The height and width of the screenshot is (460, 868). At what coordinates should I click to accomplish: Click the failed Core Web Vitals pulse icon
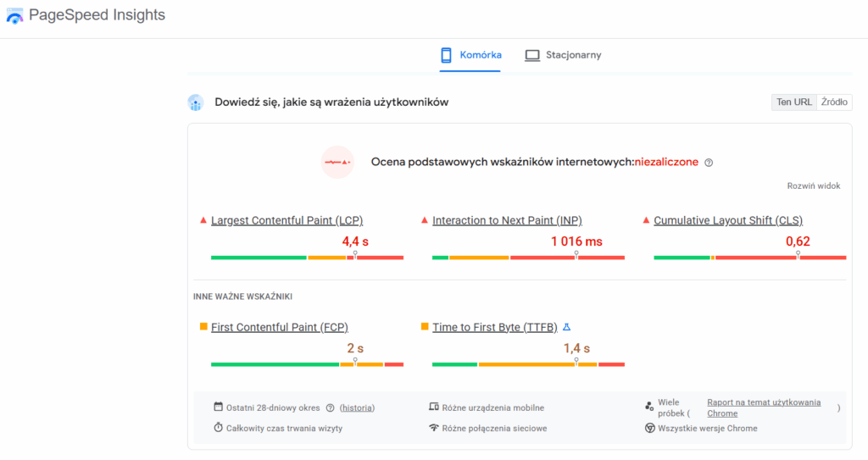(337, 162)
